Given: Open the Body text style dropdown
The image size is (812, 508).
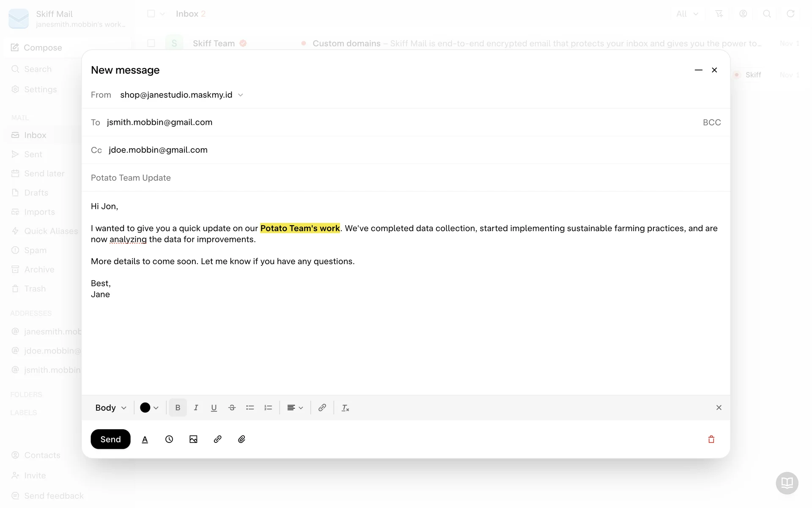Looking at the screenshot, I should [111, 408].
